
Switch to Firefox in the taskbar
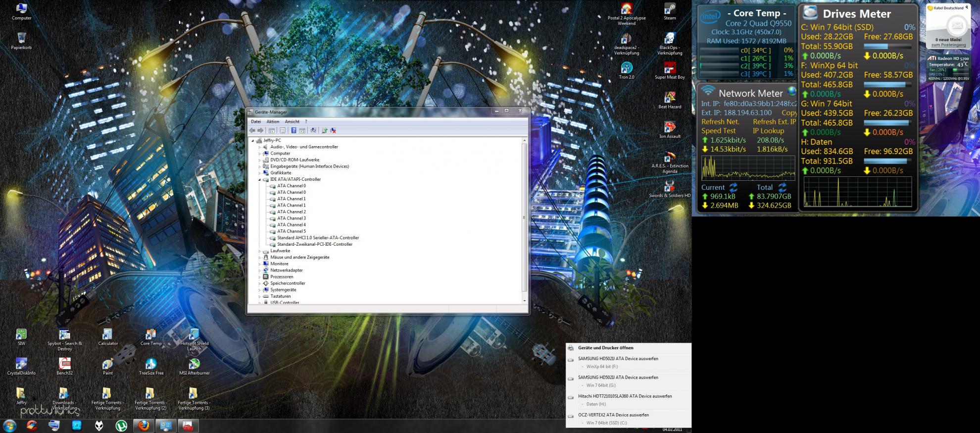click(144, 426)
